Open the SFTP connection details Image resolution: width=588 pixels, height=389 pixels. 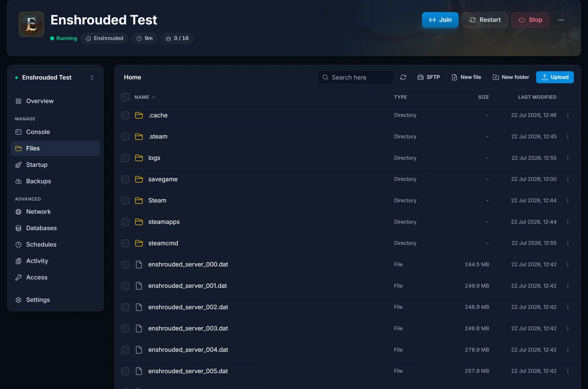[x=429, y=77]
